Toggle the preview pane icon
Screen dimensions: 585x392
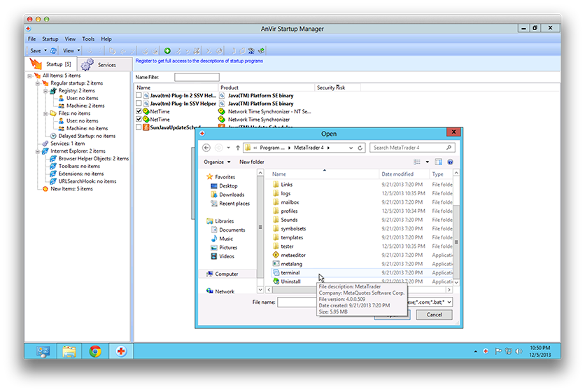pos(437,162)
